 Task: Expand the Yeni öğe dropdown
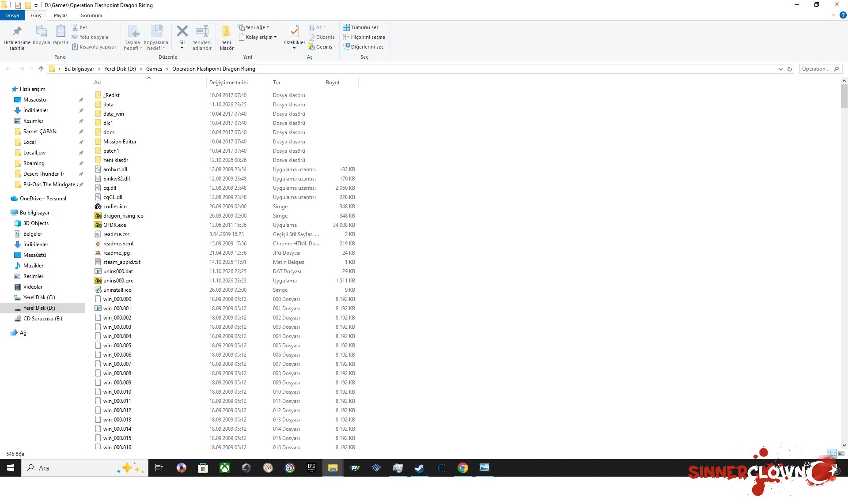tap(254, 27)
